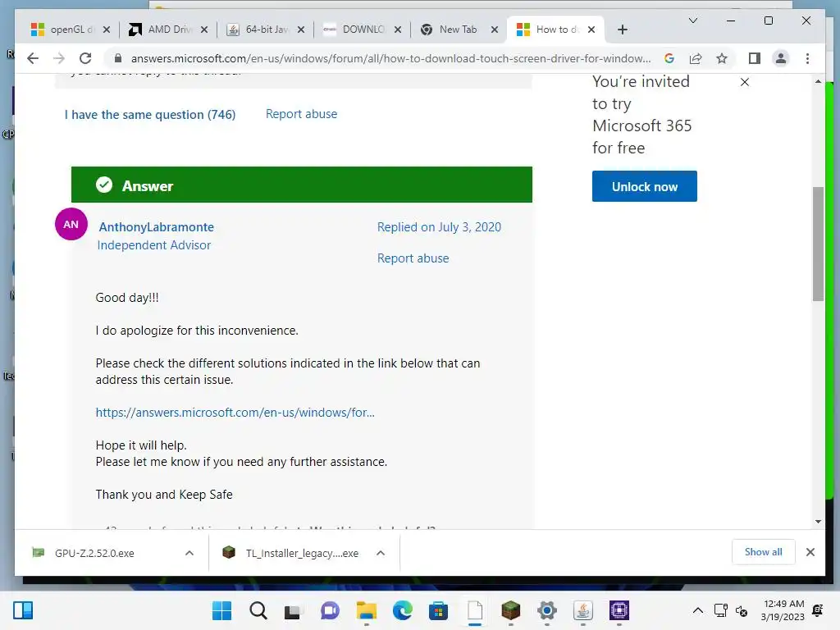Close the New Tab tab

tap(495, 30)
